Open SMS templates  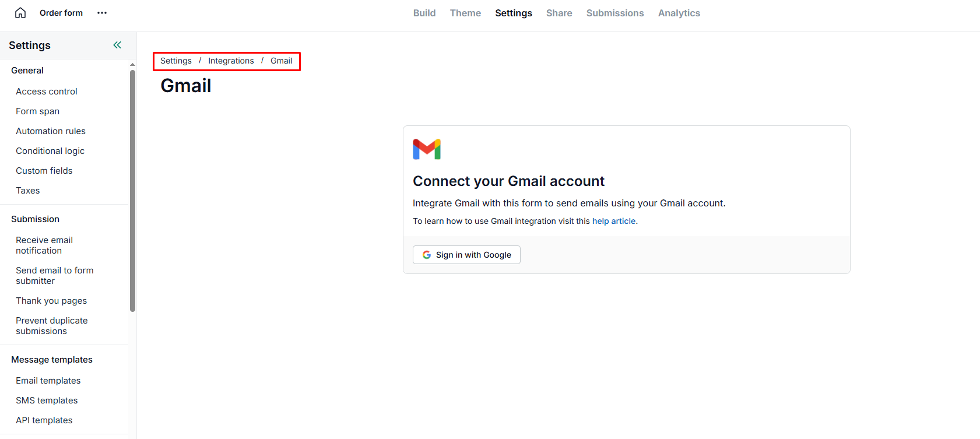pos(47,401)
